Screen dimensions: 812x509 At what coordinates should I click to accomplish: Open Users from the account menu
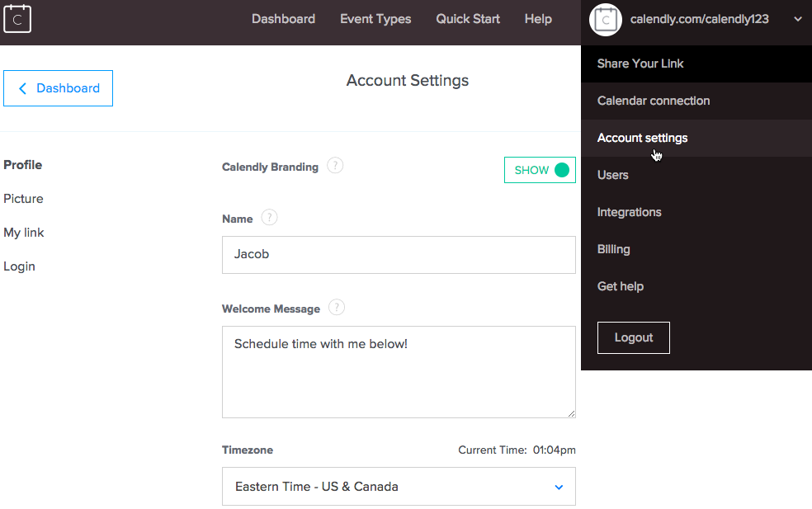click(696, 175)
